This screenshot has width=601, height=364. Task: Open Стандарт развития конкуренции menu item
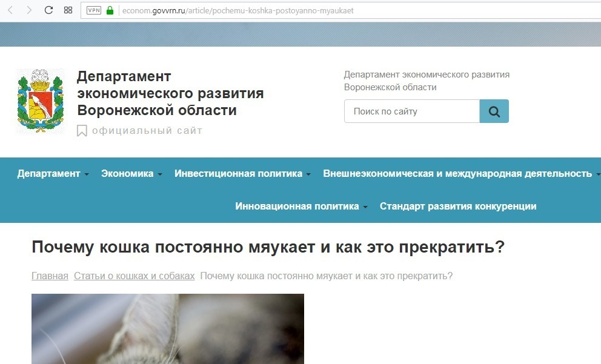[458, 206]
